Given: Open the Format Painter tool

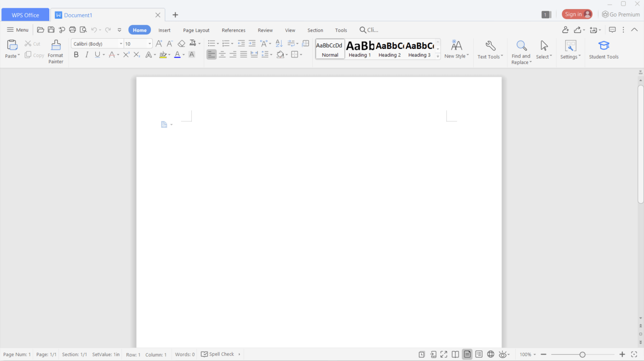Looking at the screenshot, I should [55, 51].
